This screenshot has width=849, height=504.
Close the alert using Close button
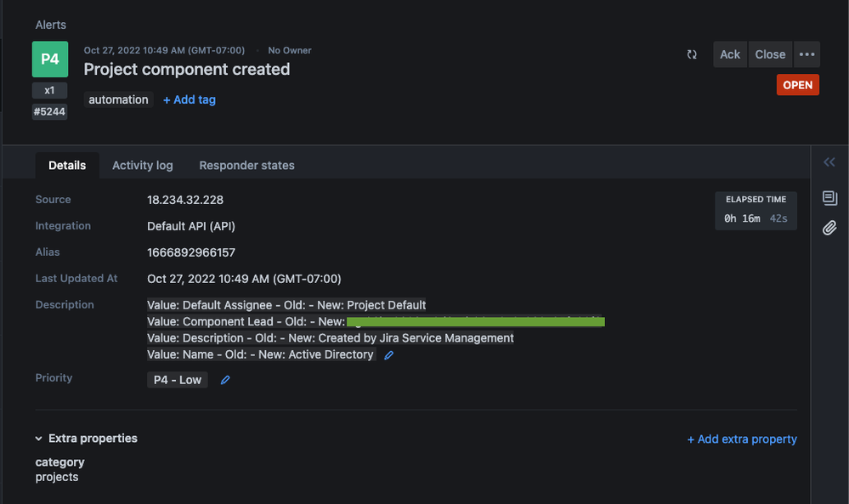(770, 54)
